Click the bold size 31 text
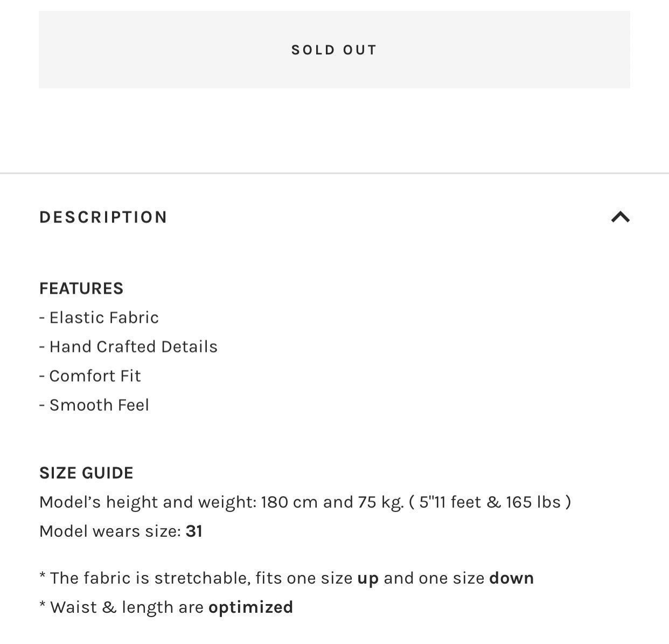Screen dimensions: 669x644 [x=194, y=531]
